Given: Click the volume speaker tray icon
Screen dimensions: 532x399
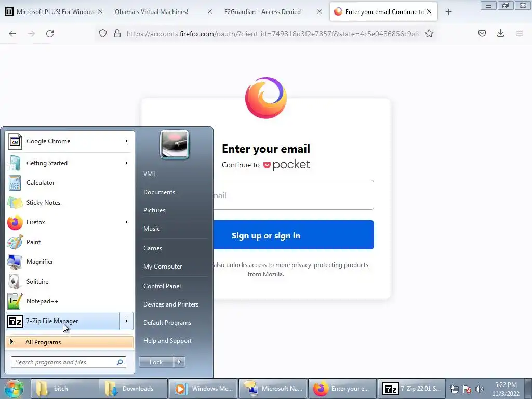Looking at the screenshot, I should pyautogui.click(x=479, y=389).
